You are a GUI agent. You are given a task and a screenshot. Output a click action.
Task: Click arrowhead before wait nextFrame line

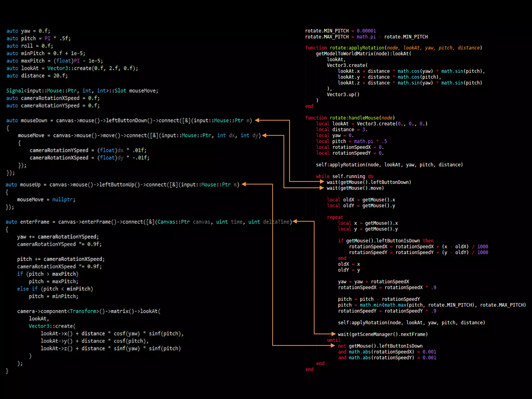tap(333, 334)
